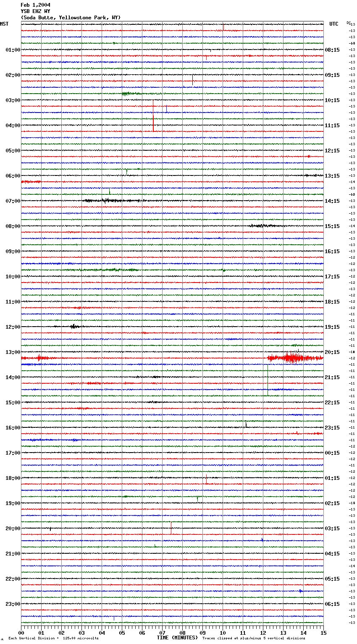Select the "14:00" MST hour label
The height and width of the screenshot is (644, 357).
click(13, 377)
